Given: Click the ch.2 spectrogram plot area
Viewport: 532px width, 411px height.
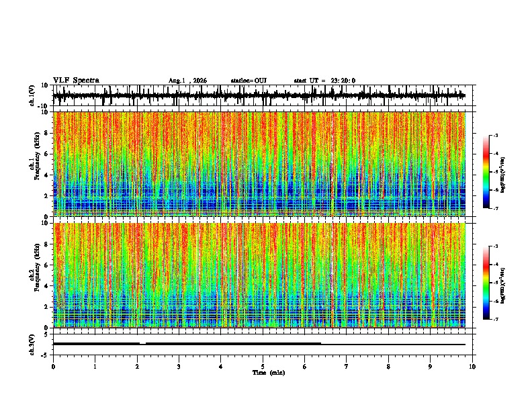Looking at the screenshot, I should [x=259, y=275].
